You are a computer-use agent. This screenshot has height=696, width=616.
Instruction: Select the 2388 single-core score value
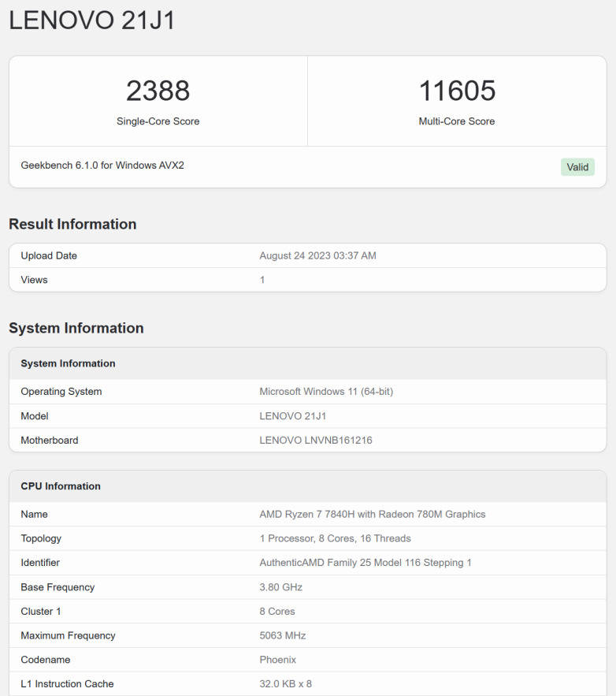pyautogui.click(x=158, y=91)
